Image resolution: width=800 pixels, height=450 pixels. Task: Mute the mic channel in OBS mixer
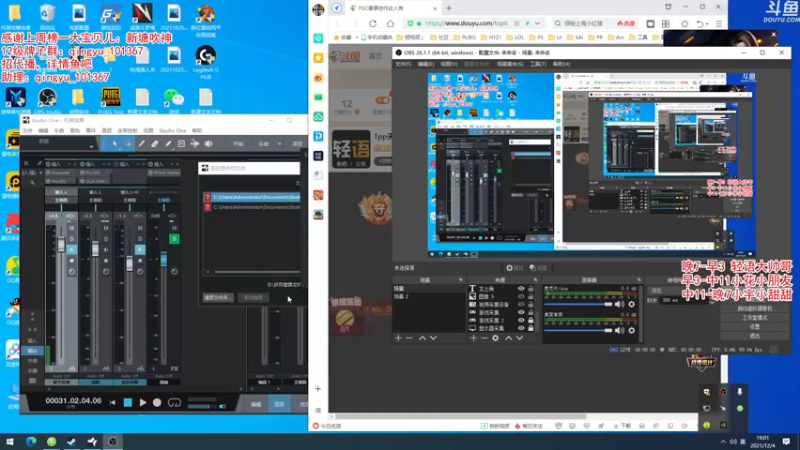coord(619,304)
